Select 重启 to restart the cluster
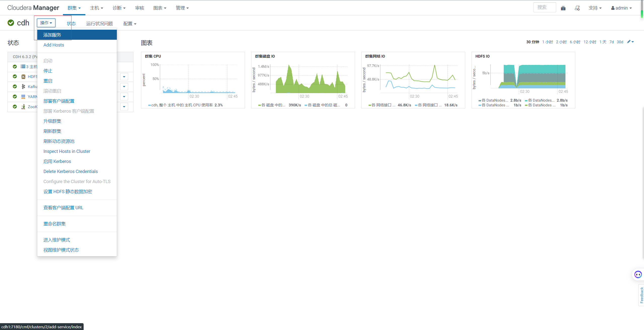The height and width of the screenshot is (330, 644). click(77, 81)
